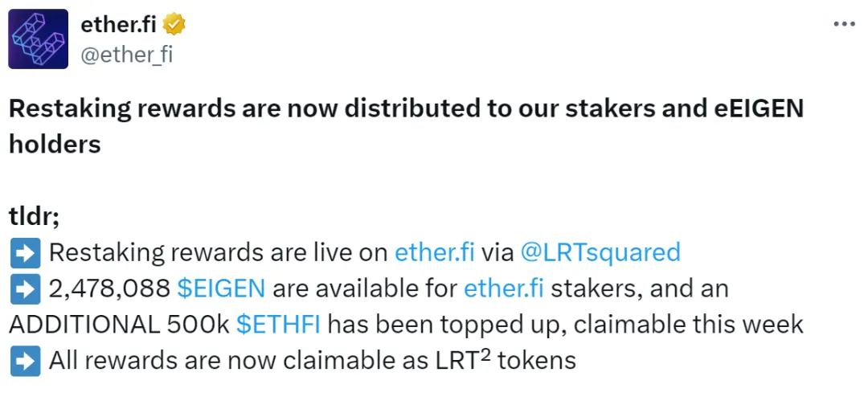Click the $ETHFI cashtag
868x405 pixels.
click(x=279, y=324)
